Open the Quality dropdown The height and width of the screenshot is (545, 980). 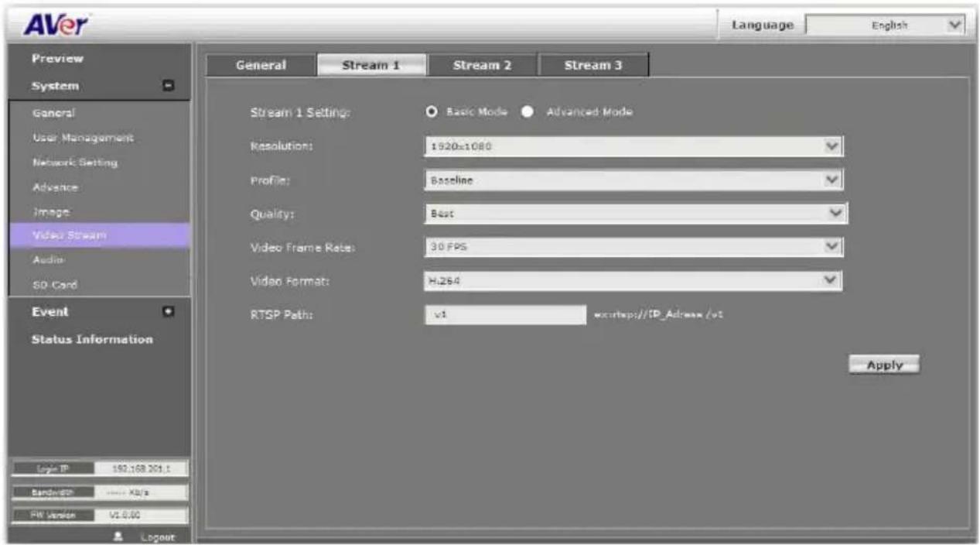pos(636,212)
